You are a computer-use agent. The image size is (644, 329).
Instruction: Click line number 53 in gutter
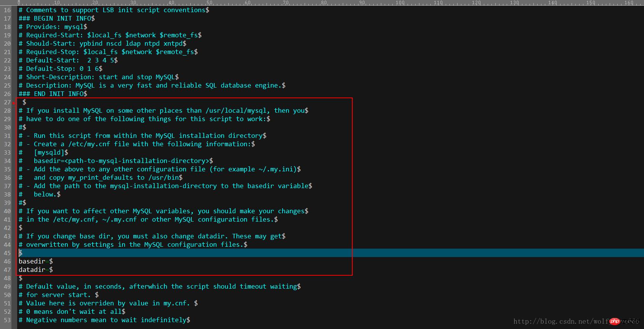pyautogui.click(x=7, y=320)
